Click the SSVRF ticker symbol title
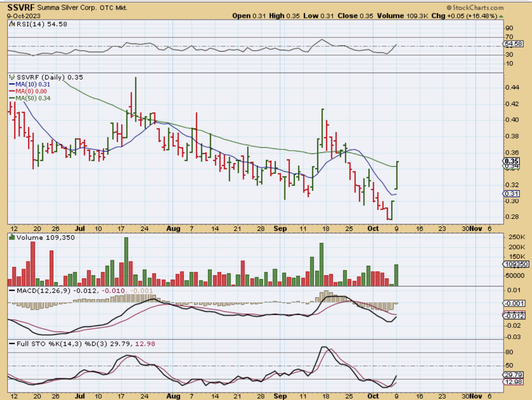Screen dimensions: 532x400 point(21,8)
